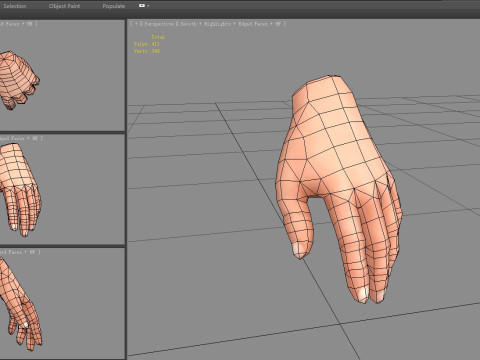Viewport: 480px width, 360px height.
Task: Click the Total statistics header text
Action: (x=158, y=37)
